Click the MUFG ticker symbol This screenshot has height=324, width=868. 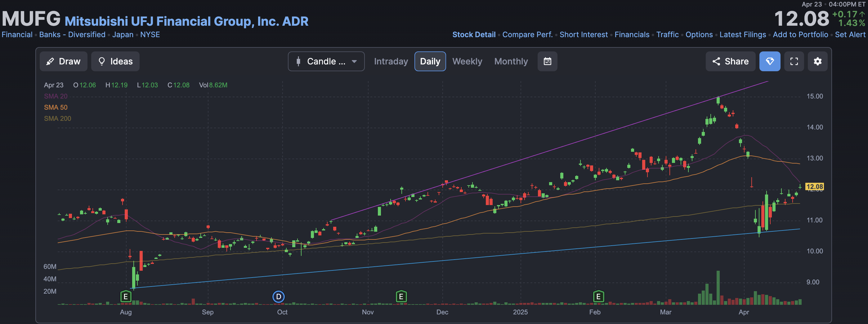pos(31,19)
